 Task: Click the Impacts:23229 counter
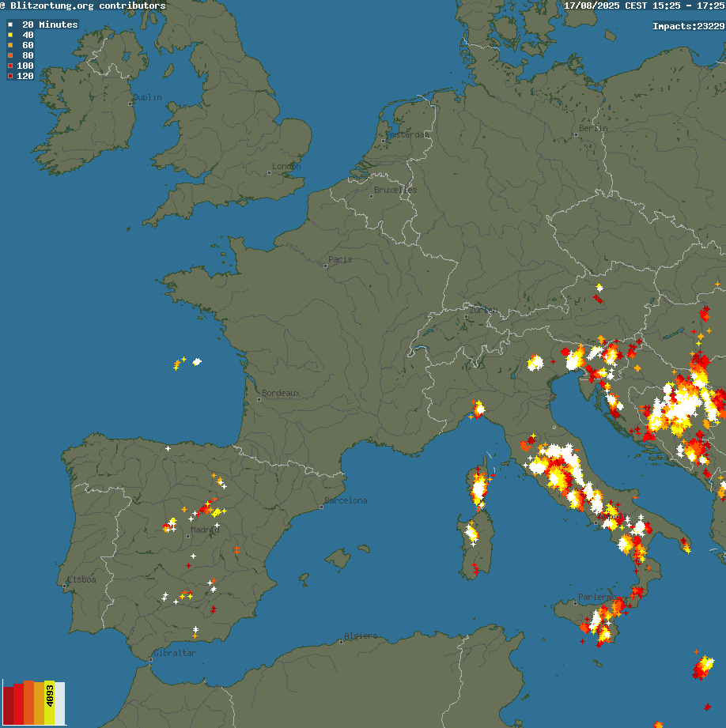(x=688, y=26)
